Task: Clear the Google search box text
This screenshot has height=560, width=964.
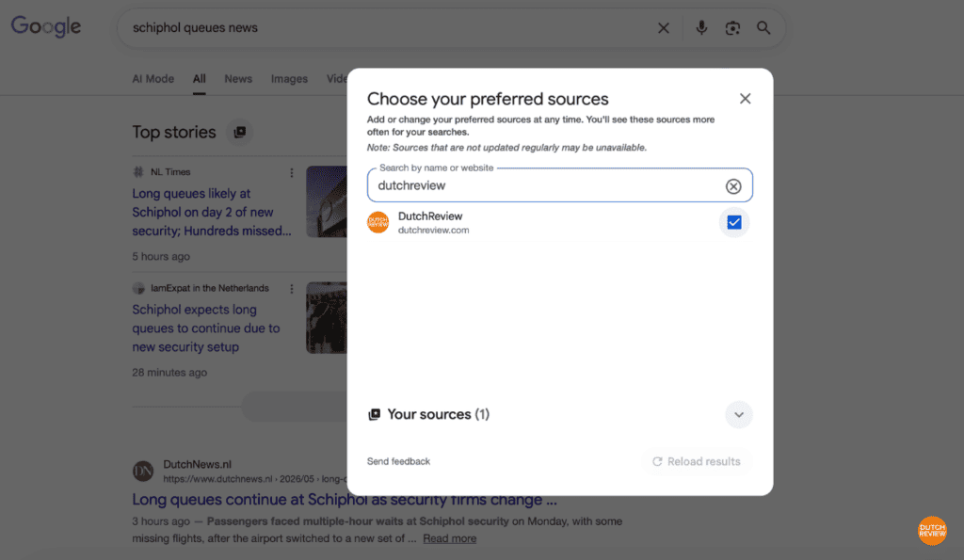Action: pyautogui.click(x=664, y=27)
